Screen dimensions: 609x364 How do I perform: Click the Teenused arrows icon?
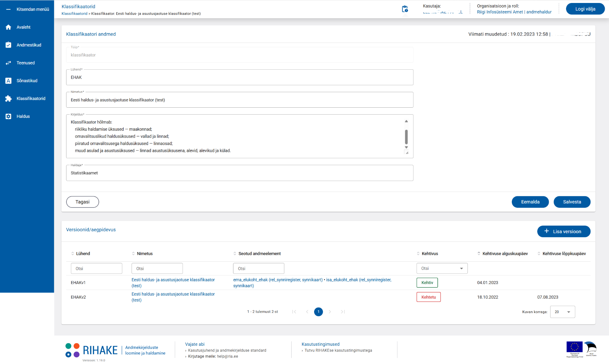point(9,63)
